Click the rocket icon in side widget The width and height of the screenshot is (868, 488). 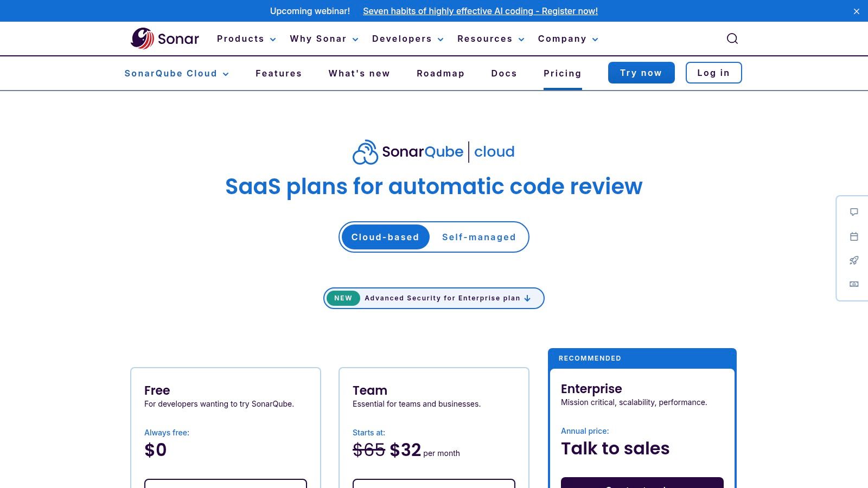point(854,260)
